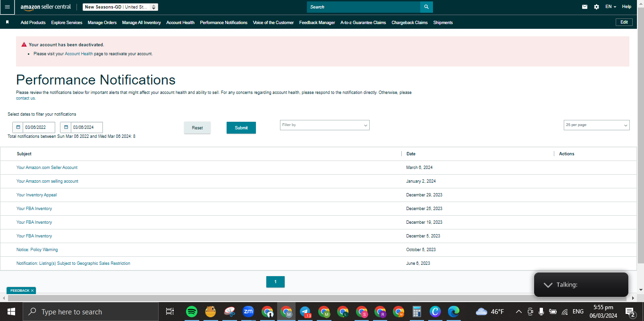Viewport: 644px width, 321px height.
Task: Open 'Your Amazon.com selling account' notification
Action: [47, 181]
